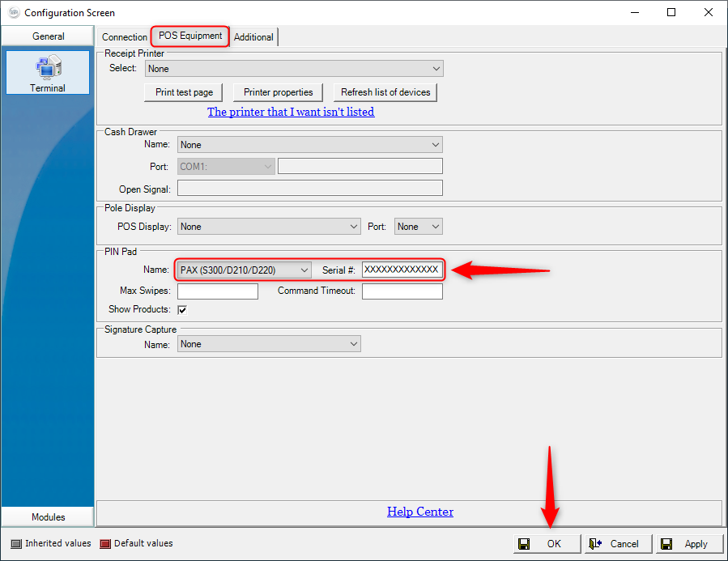
Task: Expand the Signature Capture Name dropdown
Action: tap(269, 344)
